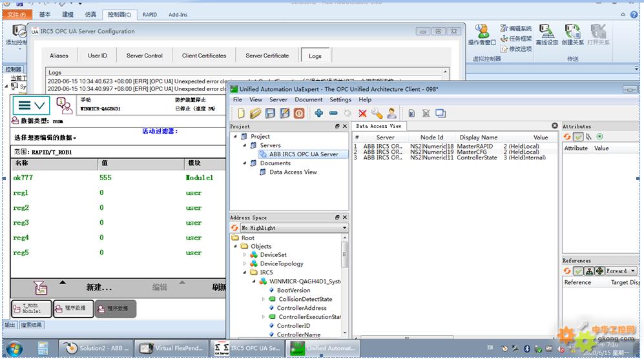The height and width of the screenshot is (359, 644).
Task: Collapse the Documents tree node
Action: (245, 163)
